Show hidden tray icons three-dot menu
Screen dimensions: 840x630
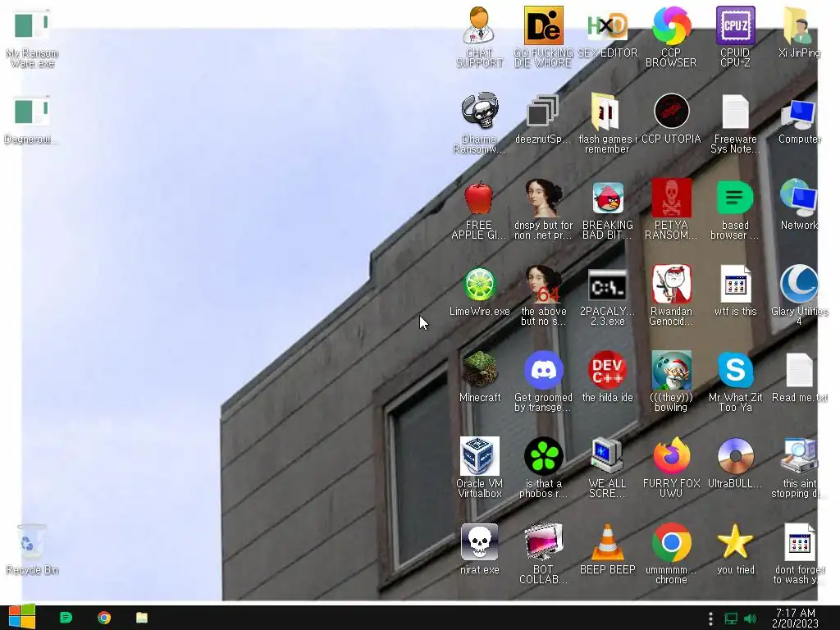[x=710, y=619]
